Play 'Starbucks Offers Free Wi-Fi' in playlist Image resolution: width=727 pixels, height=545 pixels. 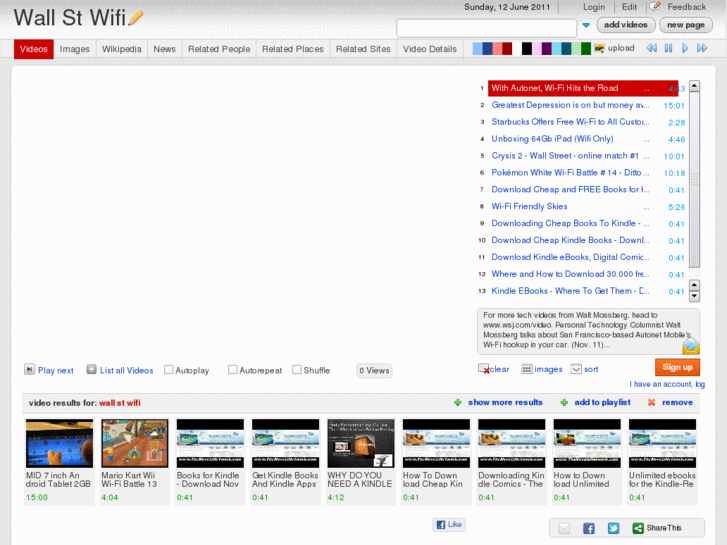click(570, 122)
